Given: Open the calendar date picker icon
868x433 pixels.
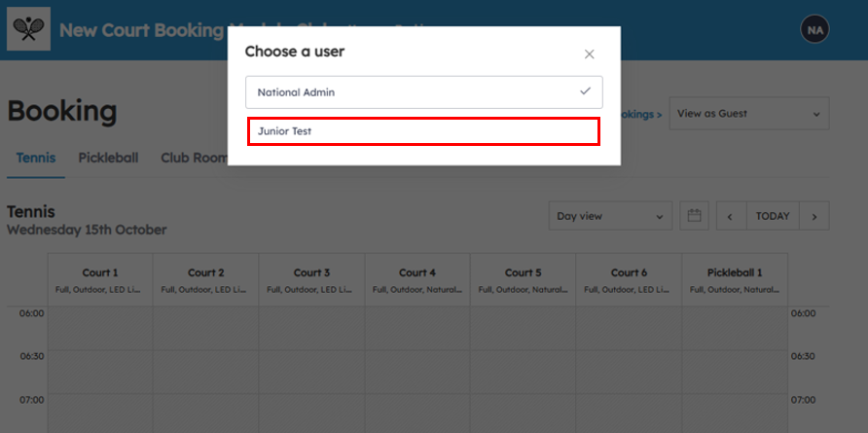Looking at the screenshot, I should pyautogui.click(x=694, y=216).
